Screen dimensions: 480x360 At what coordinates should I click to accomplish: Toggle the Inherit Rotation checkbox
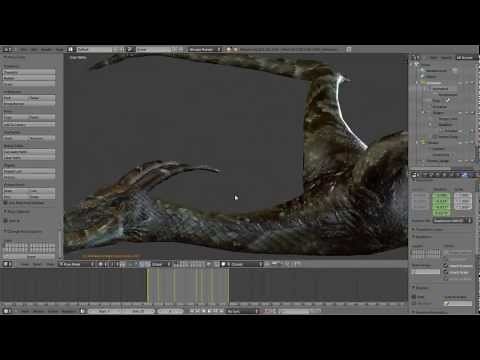(446, 266)
